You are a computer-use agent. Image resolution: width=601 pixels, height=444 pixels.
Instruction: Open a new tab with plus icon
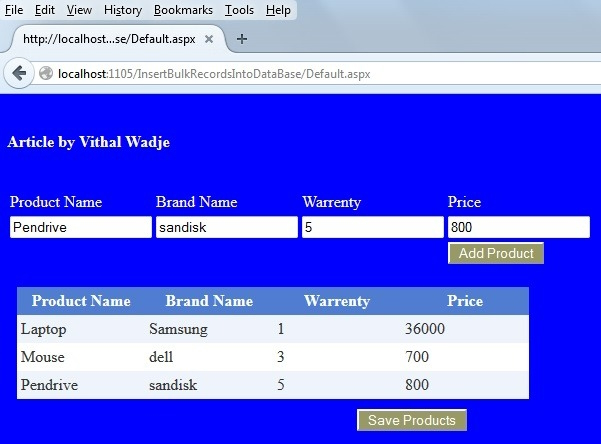tap(242, 39)
